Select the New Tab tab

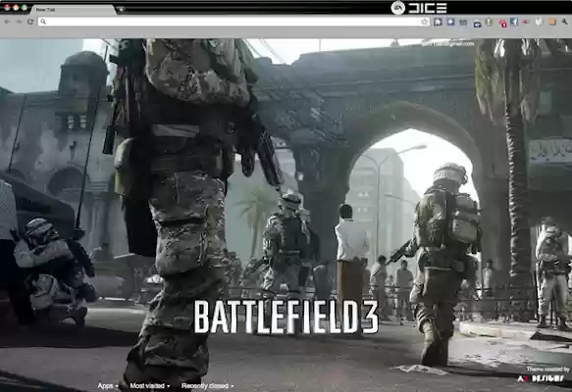[73, 10]
